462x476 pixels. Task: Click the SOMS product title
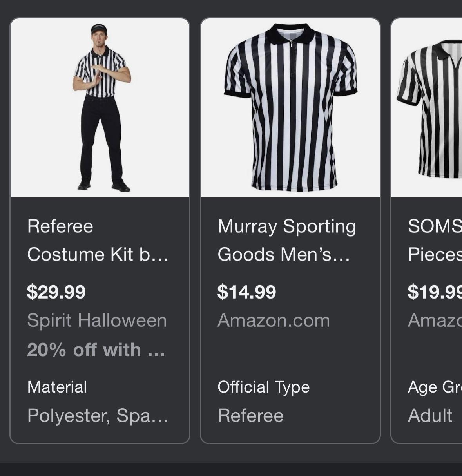[x=435, y=240]
